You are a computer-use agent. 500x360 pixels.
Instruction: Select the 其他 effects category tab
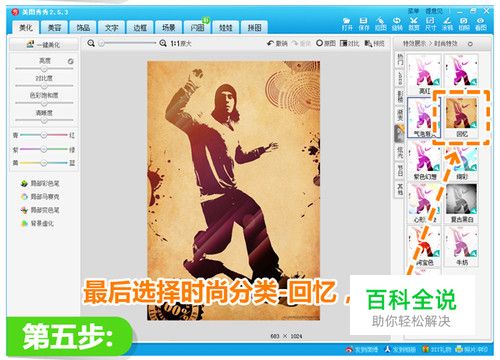tap(400, 189)
